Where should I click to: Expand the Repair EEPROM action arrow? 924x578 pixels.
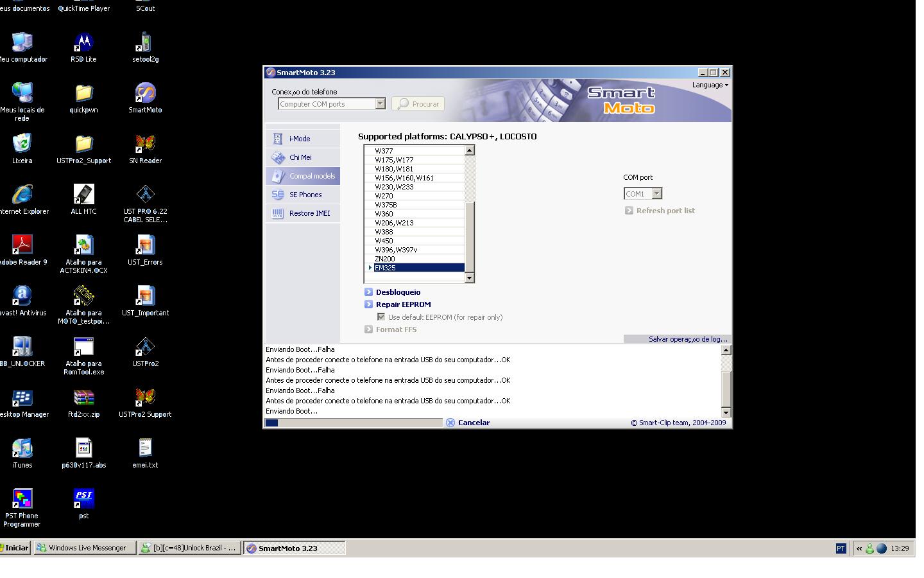(369, 304)
